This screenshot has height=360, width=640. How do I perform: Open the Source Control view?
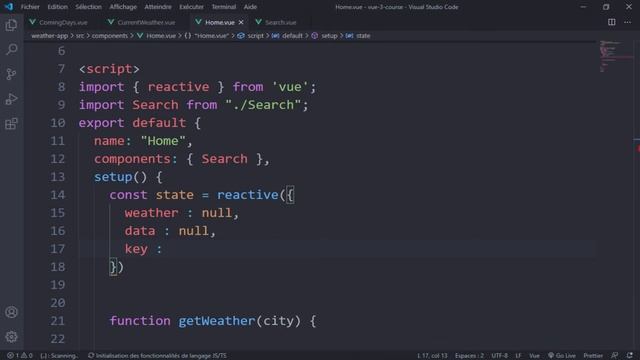[11, 74]
